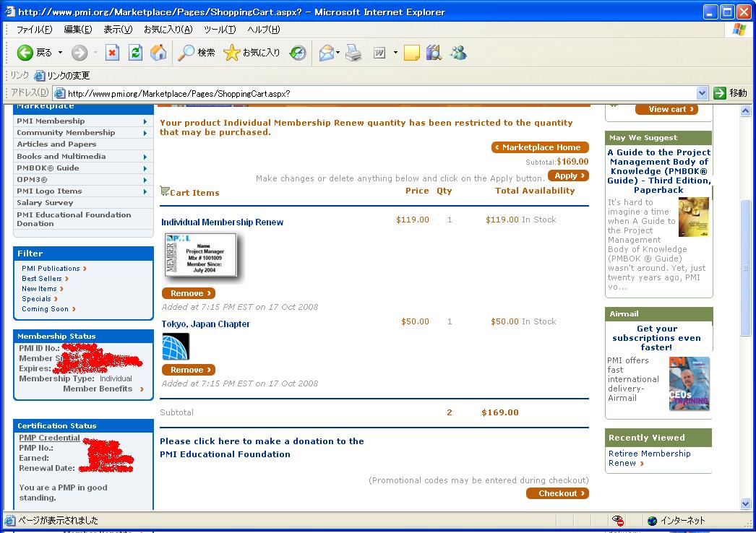Open the ツール(T) menu

tap(220, 30)
